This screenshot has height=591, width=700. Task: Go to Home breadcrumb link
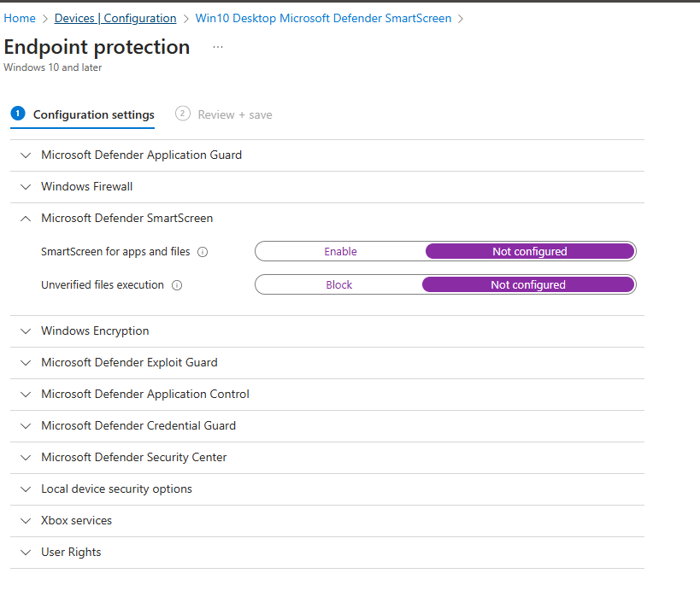point(20,18)
